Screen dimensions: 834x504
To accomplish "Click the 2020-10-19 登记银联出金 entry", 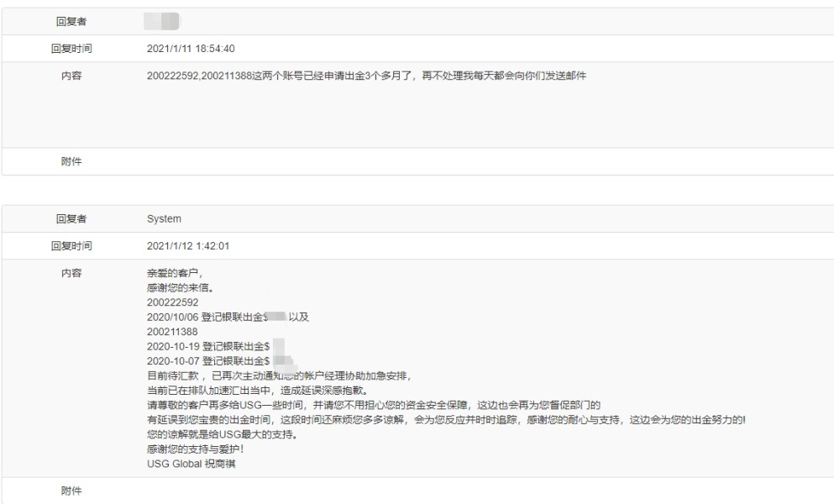I will 207,345.
